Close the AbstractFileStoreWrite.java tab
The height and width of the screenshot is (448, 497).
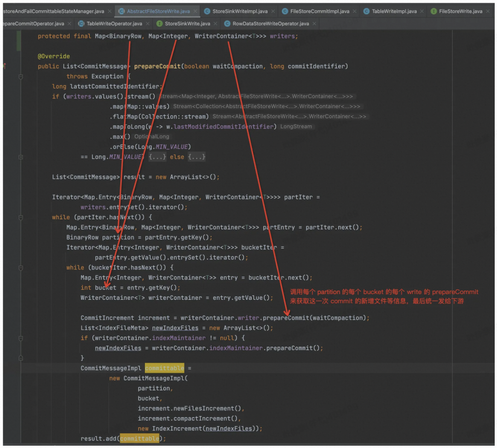coord(195,11)
